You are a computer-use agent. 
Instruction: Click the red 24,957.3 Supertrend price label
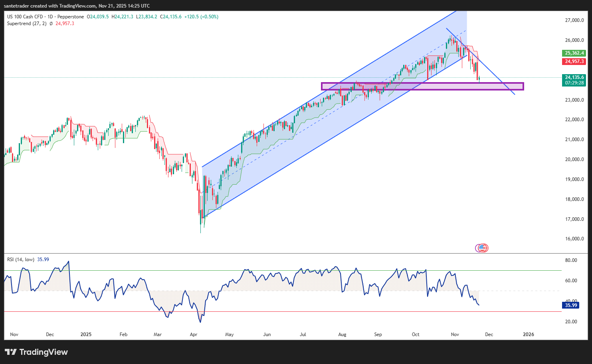click(574, 61)
